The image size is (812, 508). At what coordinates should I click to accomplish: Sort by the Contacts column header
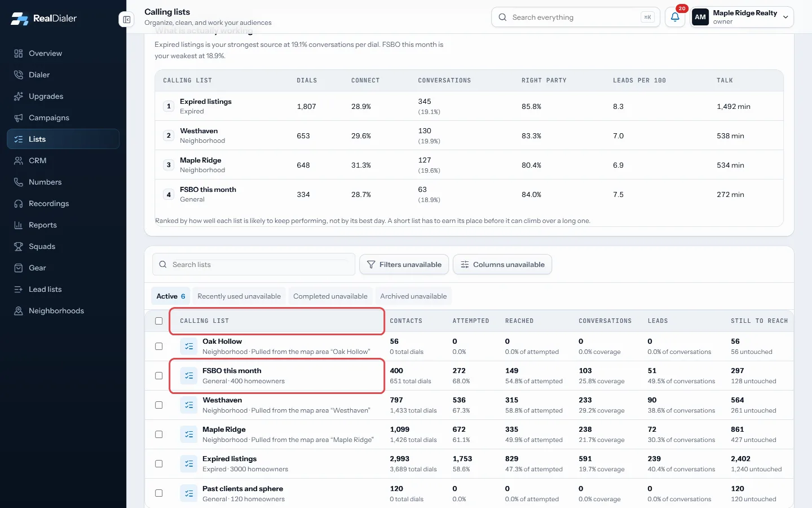[x=406, y=321]
